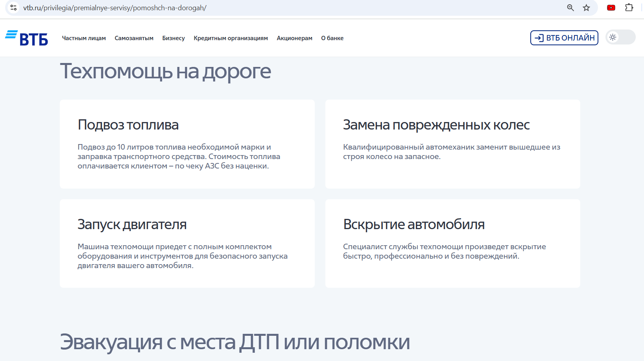The width and height of the screenshot is (644, 361).
Task: Open the browser extensions puzzle icon
Action: (629, 7)
